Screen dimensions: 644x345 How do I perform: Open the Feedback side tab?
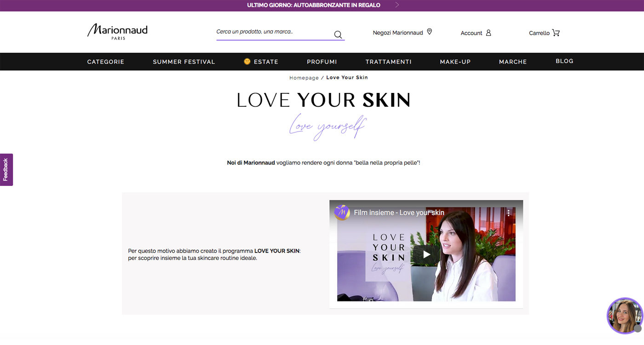[6, 170]
